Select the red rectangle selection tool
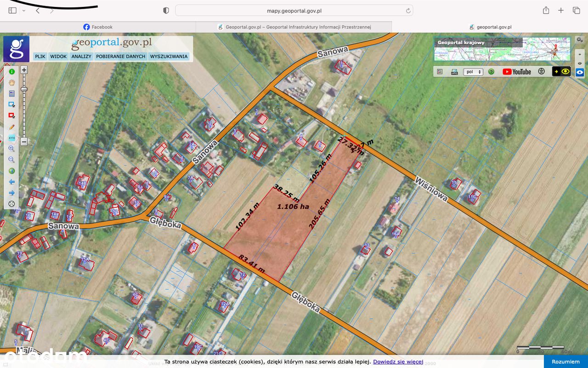 [x=12, y=115]
